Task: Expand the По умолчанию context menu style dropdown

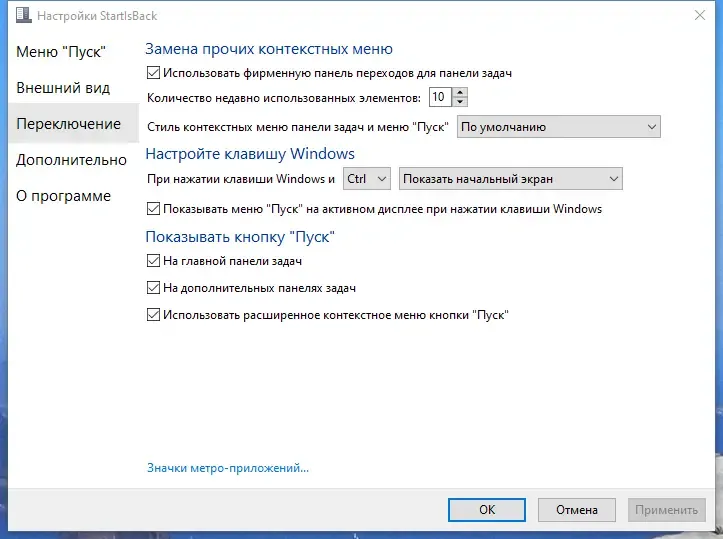Action: point(558,127)
